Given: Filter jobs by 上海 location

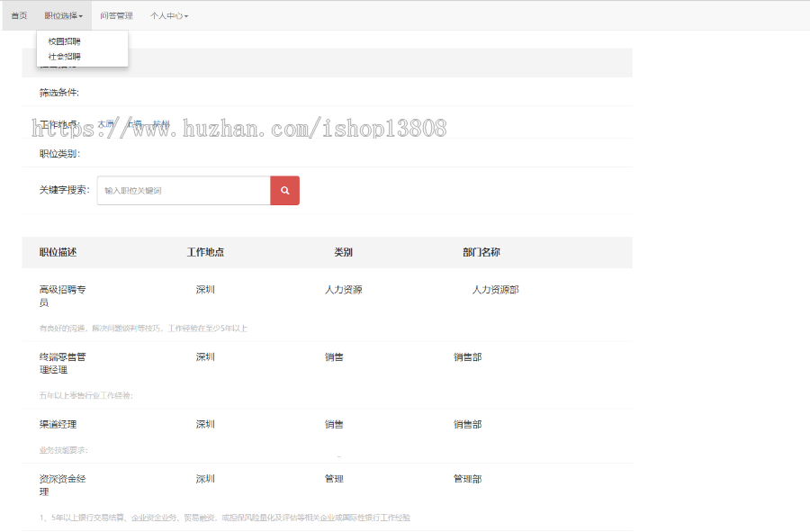Looking at the screenshot, I should coord(135,119).
